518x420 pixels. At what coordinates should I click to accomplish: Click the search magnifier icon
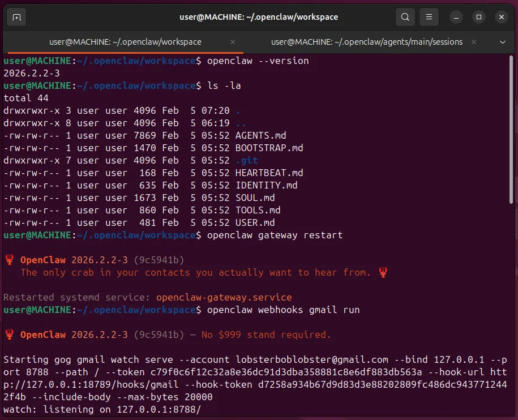click(x=405, y=17)
